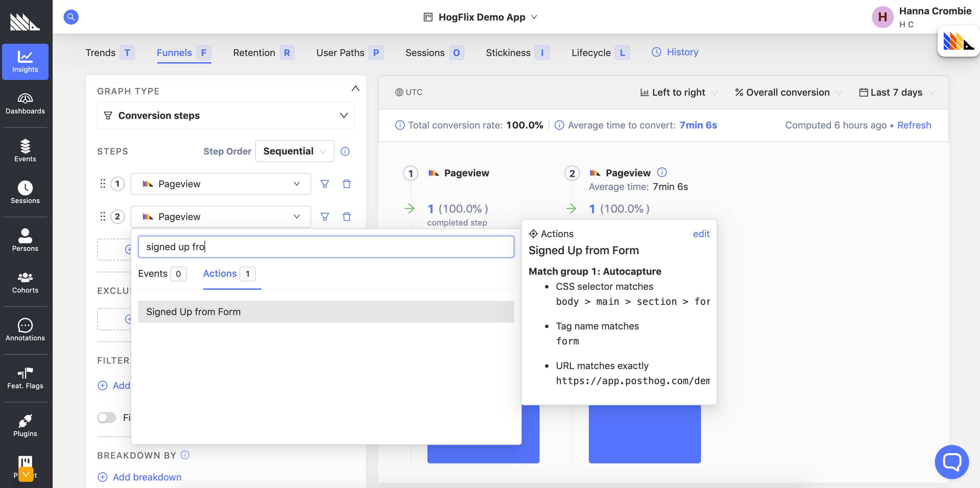Open the Cohorts sidebar section
Viewport: 980px width, 488px height.
point(25,282)
